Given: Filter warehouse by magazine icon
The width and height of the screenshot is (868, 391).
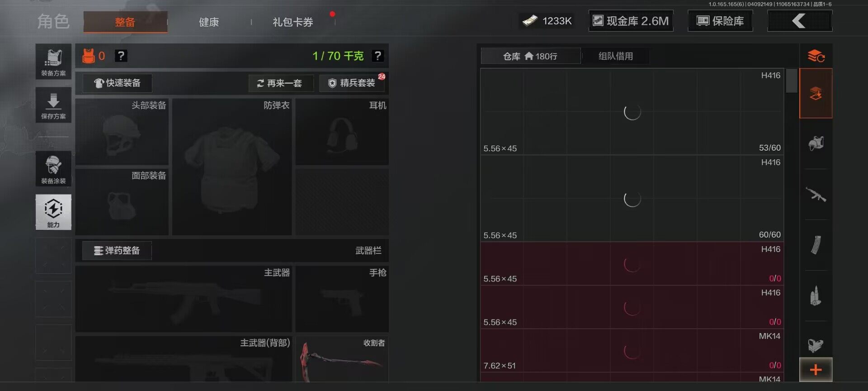Looking at the screenshot, I should point(816,245).
